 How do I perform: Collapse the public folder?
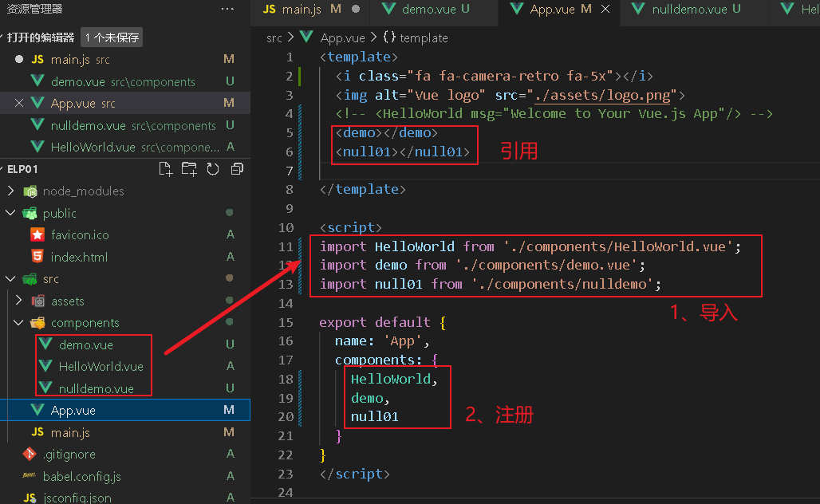(x=10, y=213)
